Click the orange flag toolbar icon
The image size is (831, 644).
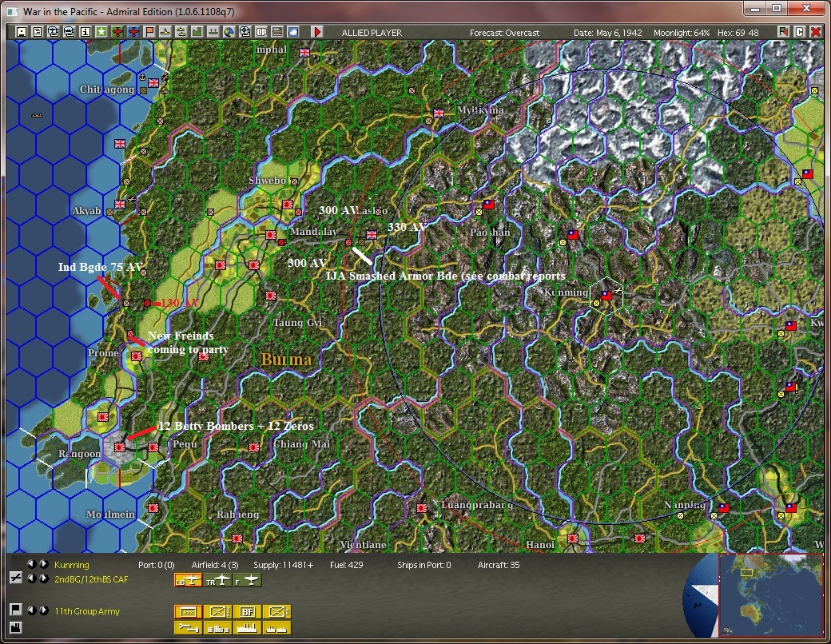coord(149,32)
